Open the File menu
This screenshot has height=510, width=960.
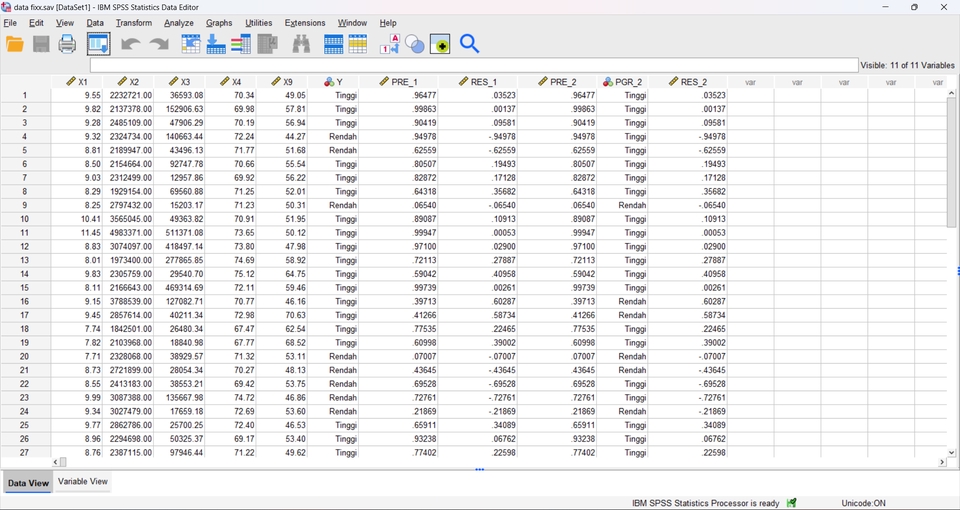click(10, 23)
